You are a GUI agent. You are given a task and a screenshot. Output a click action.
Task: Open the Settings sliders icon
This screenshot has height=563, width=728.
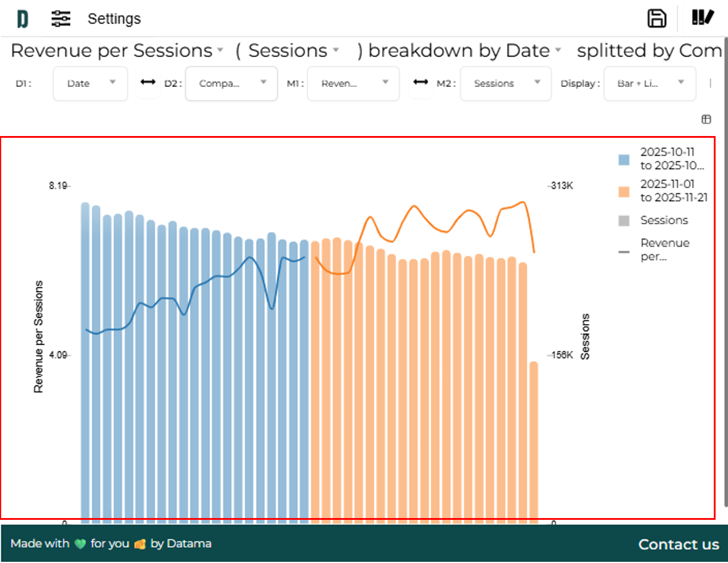tap(60, 19)
